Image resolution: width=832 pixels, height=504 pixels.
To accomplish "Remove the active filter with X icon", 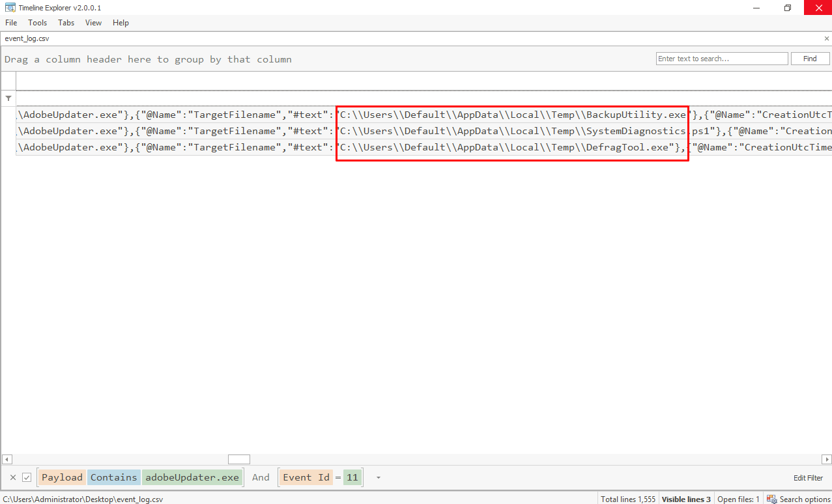I will click(x=13, y=477).
